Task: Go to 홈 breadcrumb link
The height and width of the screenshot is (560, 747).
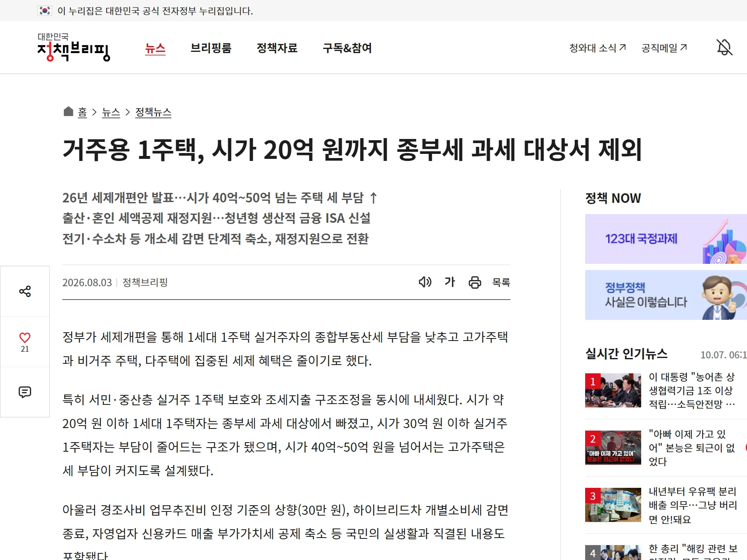Action: coord(83,112)
